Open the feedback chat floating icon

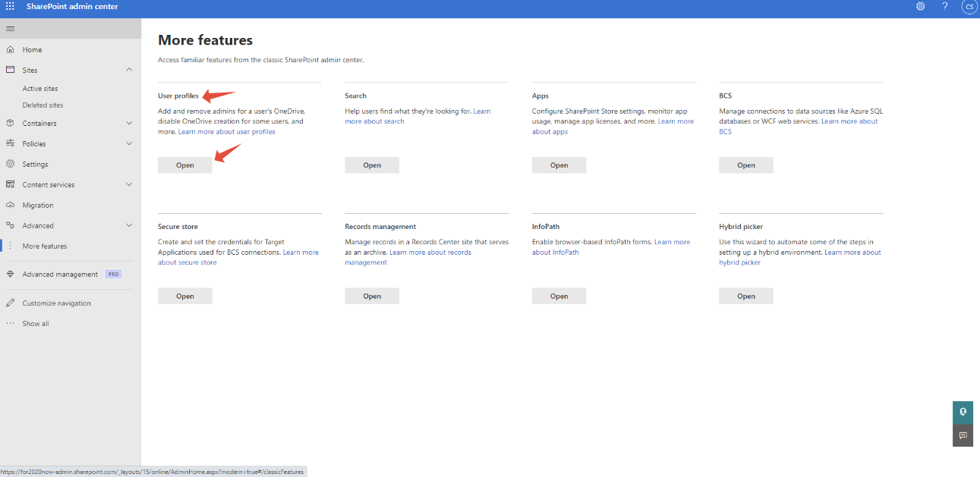(963, 435)
